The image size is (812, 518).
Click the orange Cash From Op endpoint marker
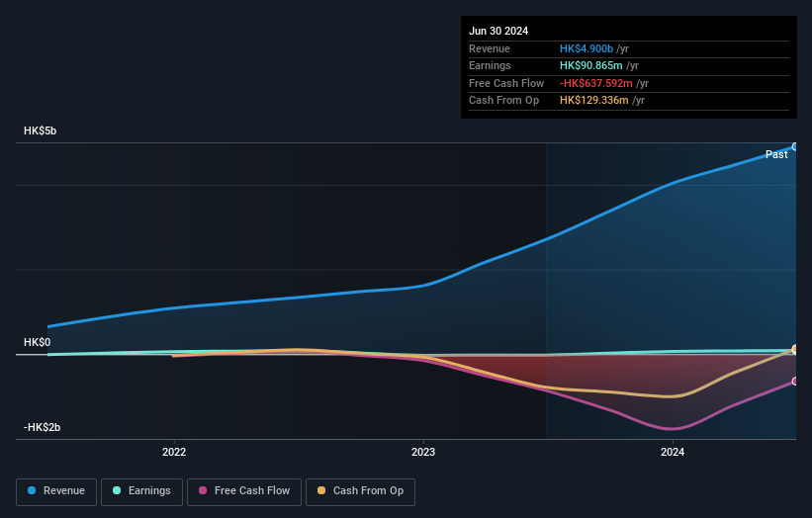click(794, 349)
